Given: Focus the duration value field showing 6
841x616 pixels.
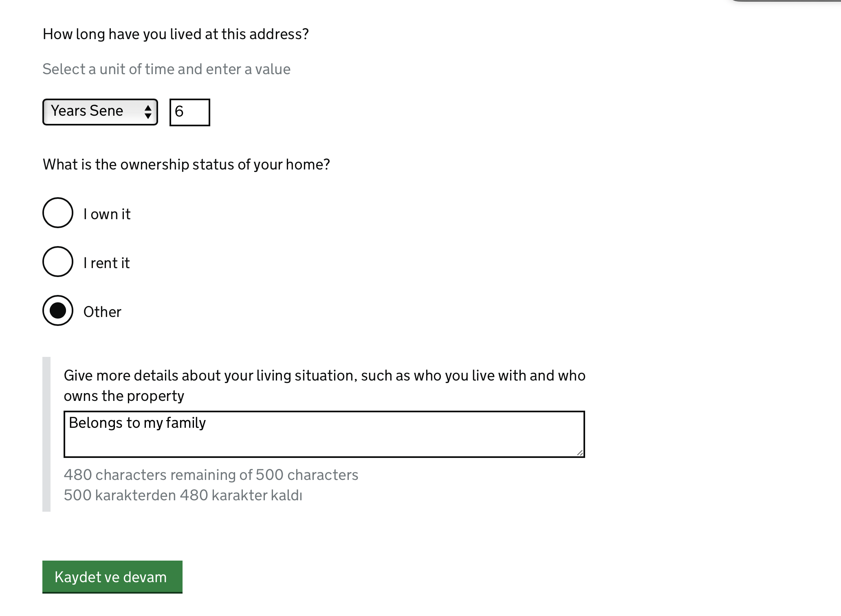Looking at the screenshot, I should pyautogui.click(x=189, y=112).
